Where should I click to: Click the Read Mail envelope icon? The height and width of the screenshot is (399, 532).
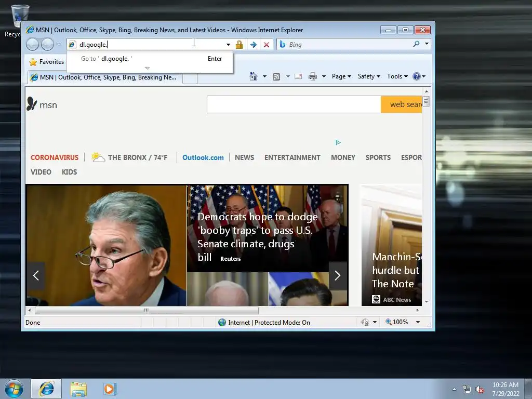[298, 76]
